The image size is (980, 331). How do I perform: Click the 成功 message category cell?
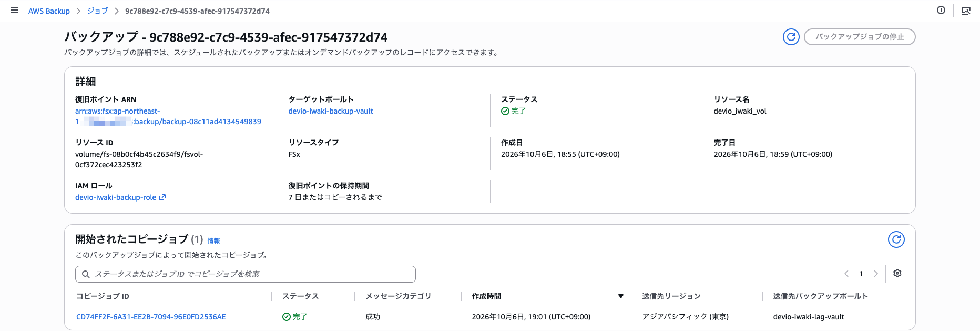373,317
